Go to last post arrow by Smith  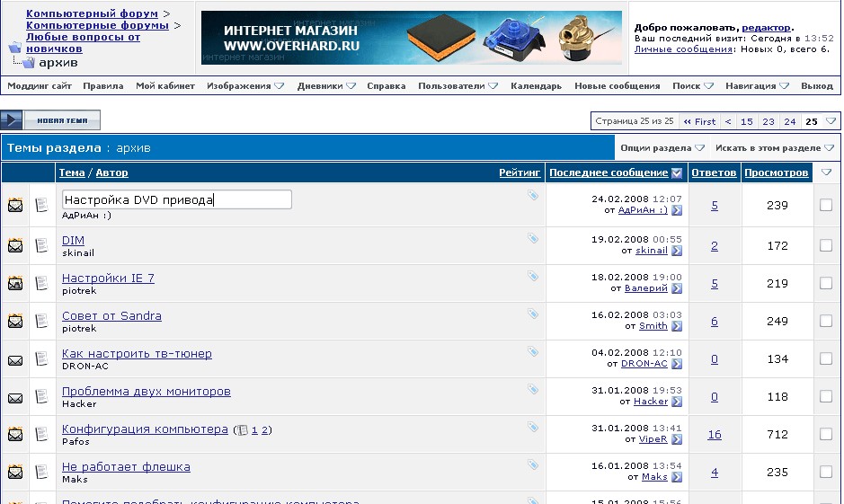(x=677, y=326)
